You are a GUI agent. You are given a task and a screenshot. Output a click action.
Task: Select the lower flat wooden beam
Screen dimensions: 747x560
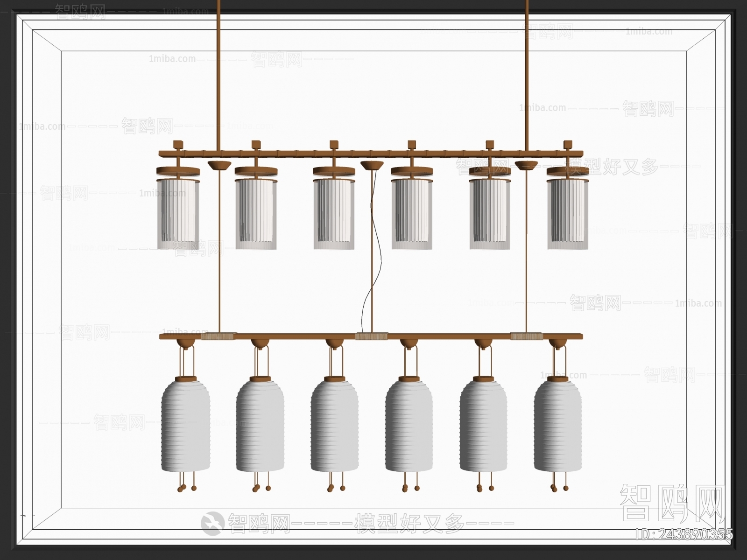371,336
